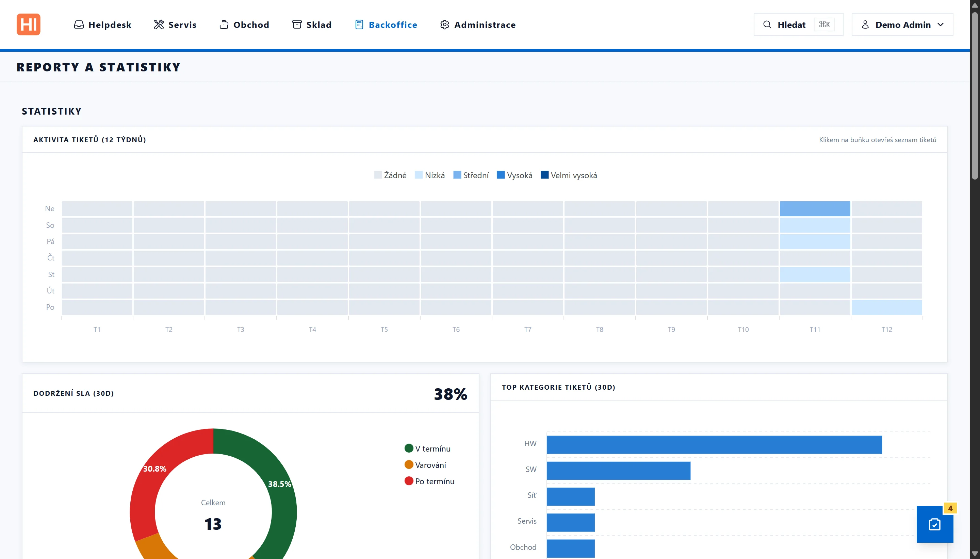
Task: Expand the Demo Admin user dropdown
Action: (x=902, y=24)
